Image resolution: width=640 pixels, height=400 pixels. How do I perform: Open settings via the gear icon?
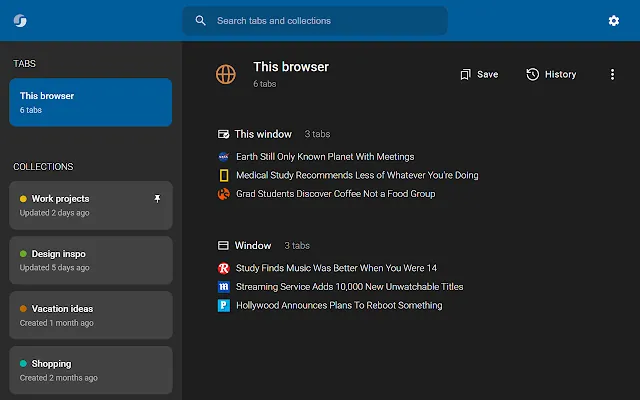613,20
